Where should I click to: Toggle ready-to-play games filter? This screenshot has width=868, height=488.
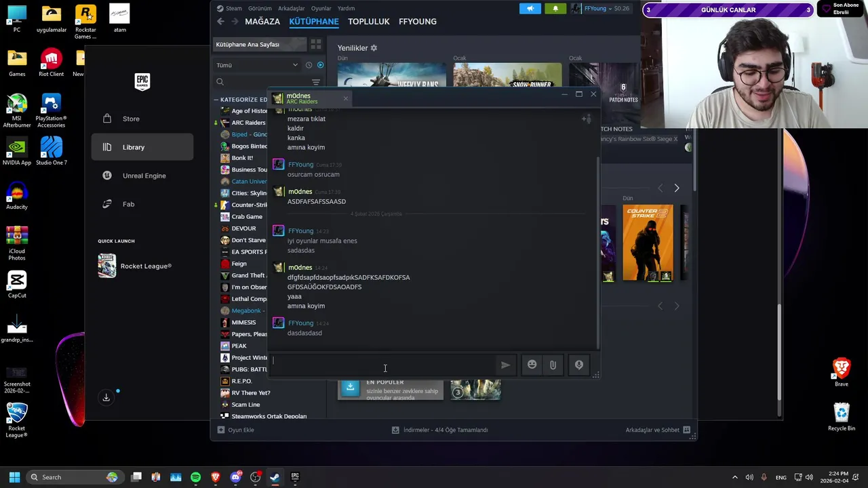pyautogui.click(x=320, y=65)
